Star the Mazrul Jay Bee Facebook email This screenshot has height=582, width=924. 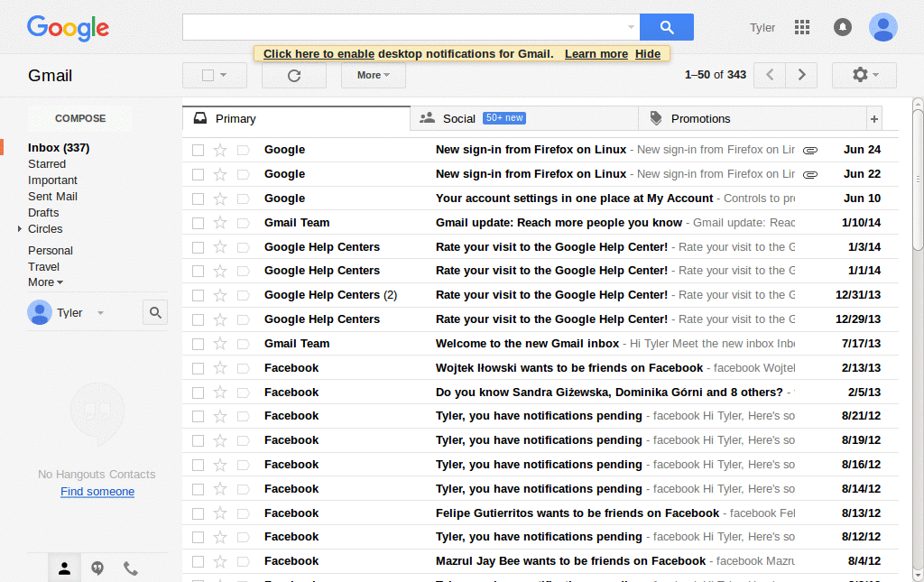coord(220,561)
